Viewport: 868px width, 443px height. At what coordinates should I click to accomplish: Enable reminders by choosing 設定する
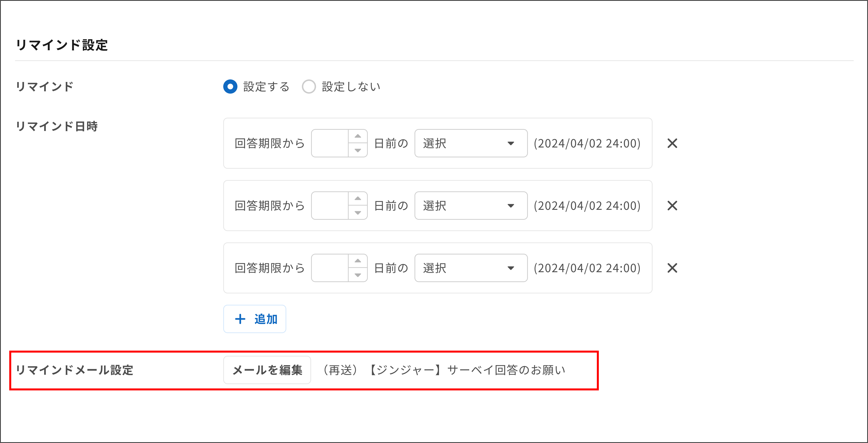click(230, 87)
